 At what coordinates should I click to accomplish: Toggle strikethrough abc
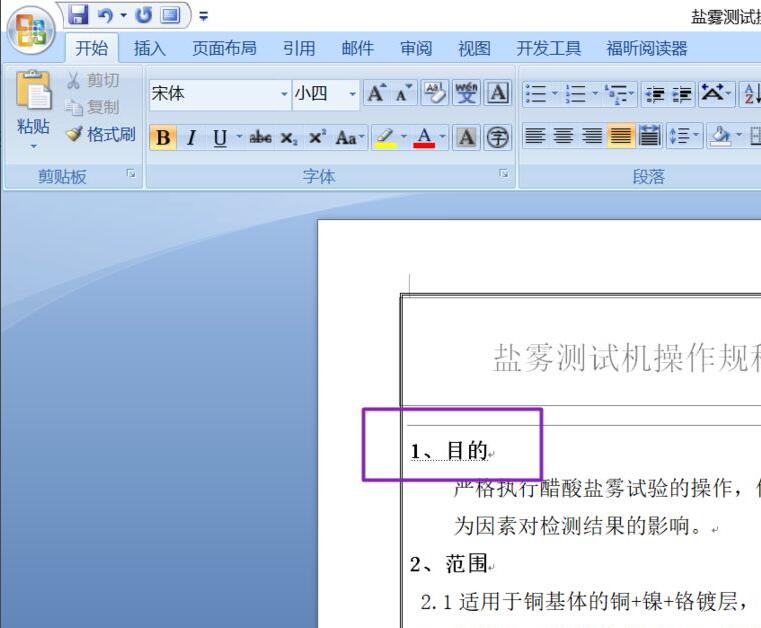tap(260, 137)
